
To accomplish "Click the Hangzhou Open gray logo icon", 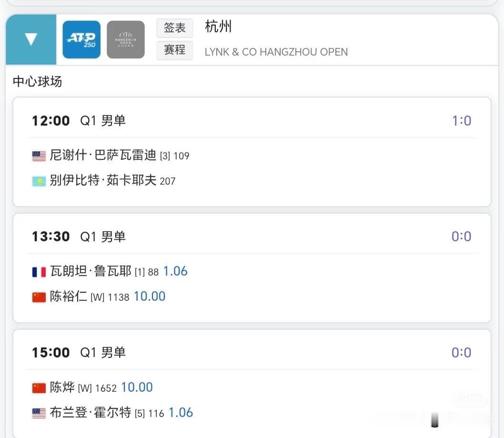I will pos(126,40).
